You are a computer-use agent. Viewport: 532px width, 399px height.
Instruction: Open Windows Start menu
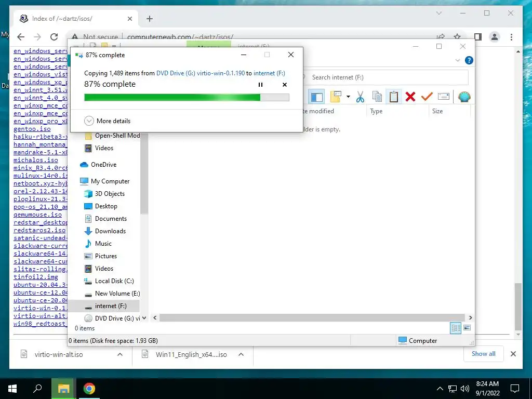(x=12, y=389)
